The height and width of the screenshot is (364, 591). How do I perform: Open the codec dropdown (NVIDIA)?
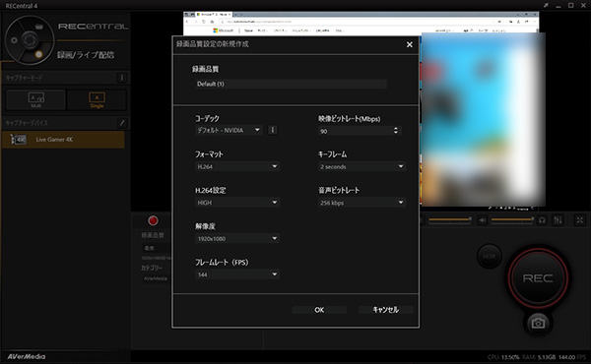click(x=229, y=130)
